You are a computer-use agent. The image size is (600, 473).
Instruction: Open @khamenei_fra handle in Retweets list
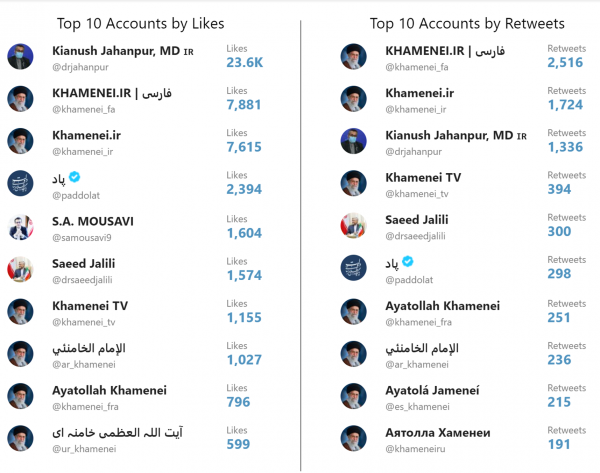(x=418, y=323)
